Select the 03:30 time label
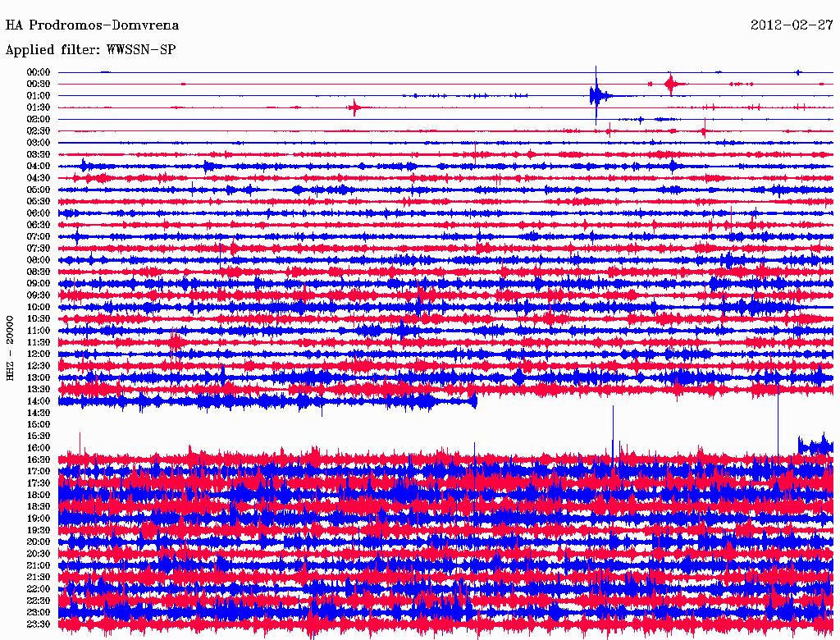The height and width of the screenshot is (640, 840). click(x=39, y=154)
